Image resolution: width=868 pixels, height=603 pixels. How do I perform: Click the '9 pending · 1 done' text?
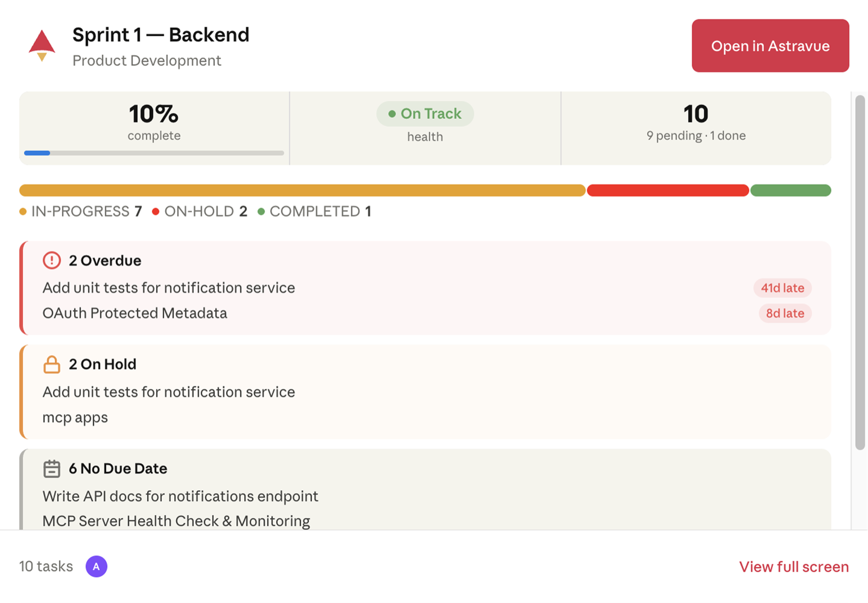click(696, 136)
